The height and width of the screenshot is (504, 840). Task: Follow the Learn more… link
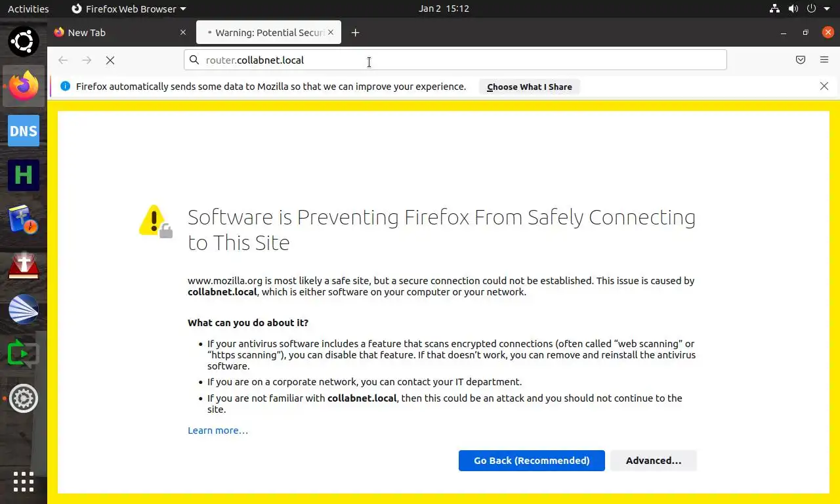(218, 430)
